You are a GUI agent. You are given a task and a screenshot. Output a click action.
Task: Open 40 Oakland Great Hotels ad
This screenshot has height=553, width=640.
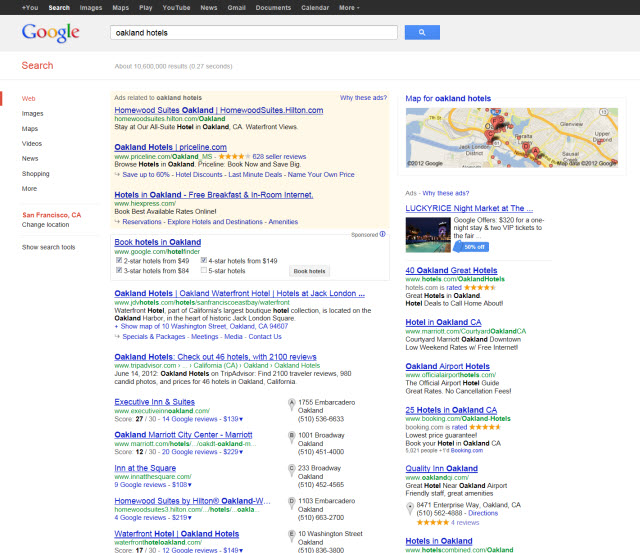click(x=451, y=271)
